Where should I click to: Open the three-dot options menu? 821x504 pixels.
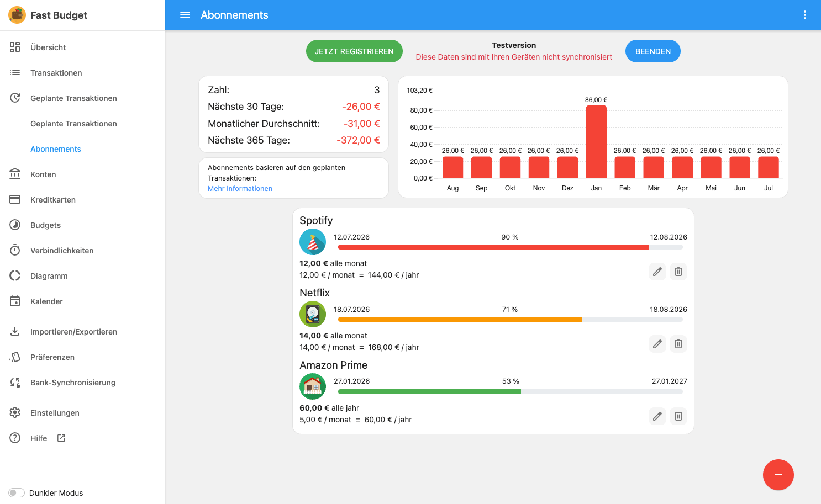pos(805,15)
